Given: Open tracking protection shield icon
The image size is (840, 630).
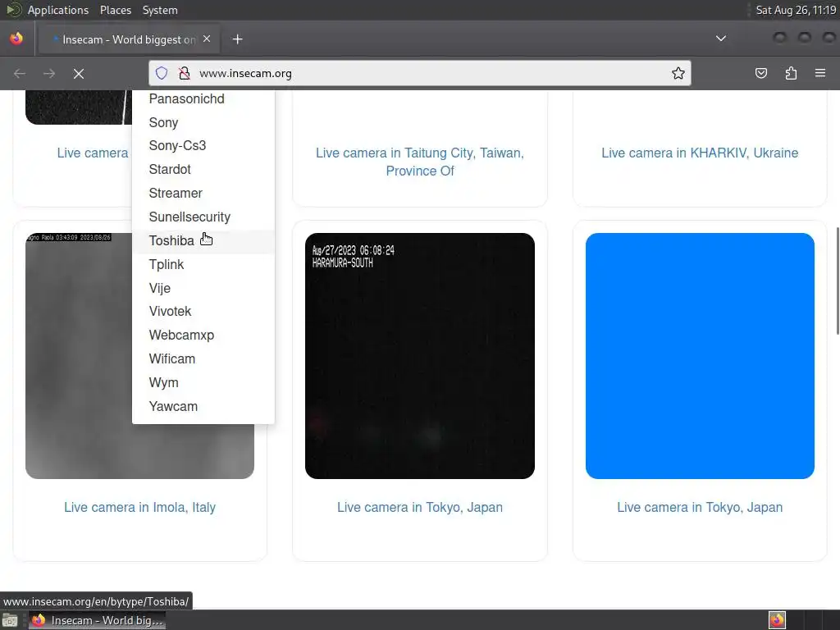Looking at the screenshot, I should (162, 73).
